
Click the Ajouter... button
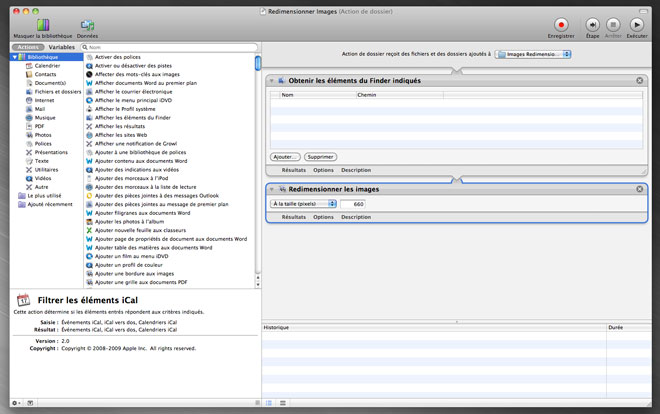285,157
